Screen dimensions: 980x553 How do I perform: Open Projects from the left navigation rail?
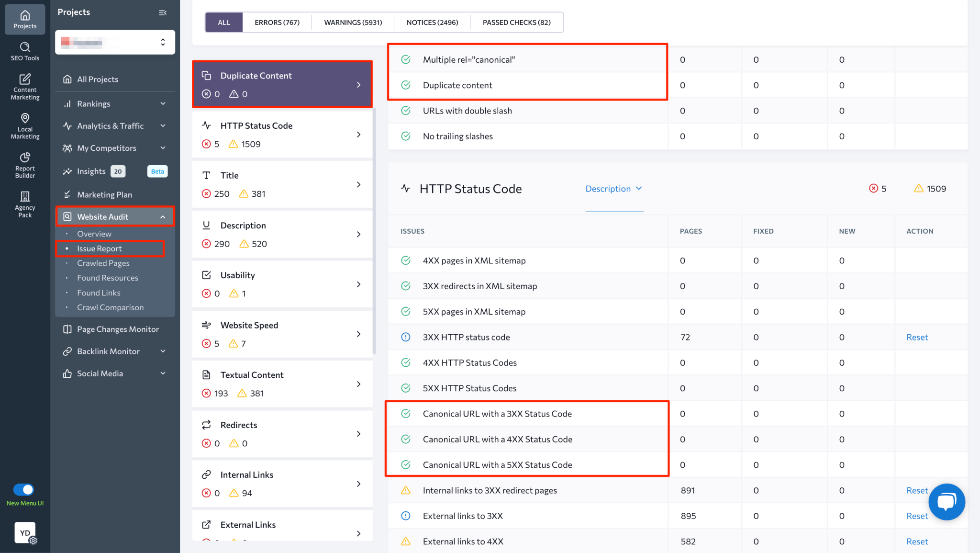[24, 19]
